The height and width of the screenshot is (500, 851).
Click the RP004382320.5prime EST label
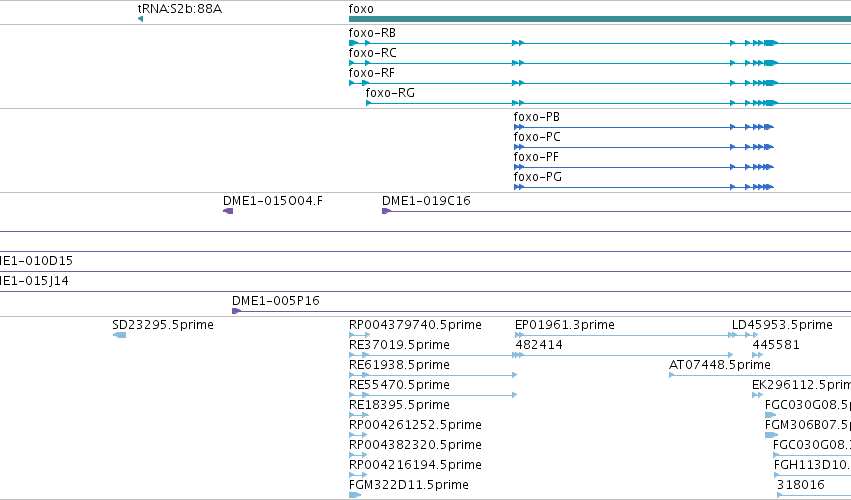point(415,445)
